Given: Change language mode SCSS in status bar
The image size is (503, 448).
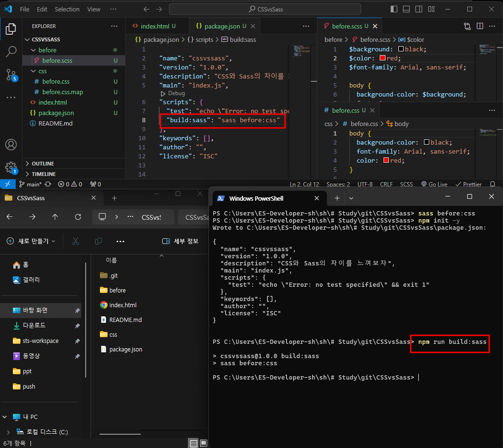Looking at the screenshot, I should 406,184.
